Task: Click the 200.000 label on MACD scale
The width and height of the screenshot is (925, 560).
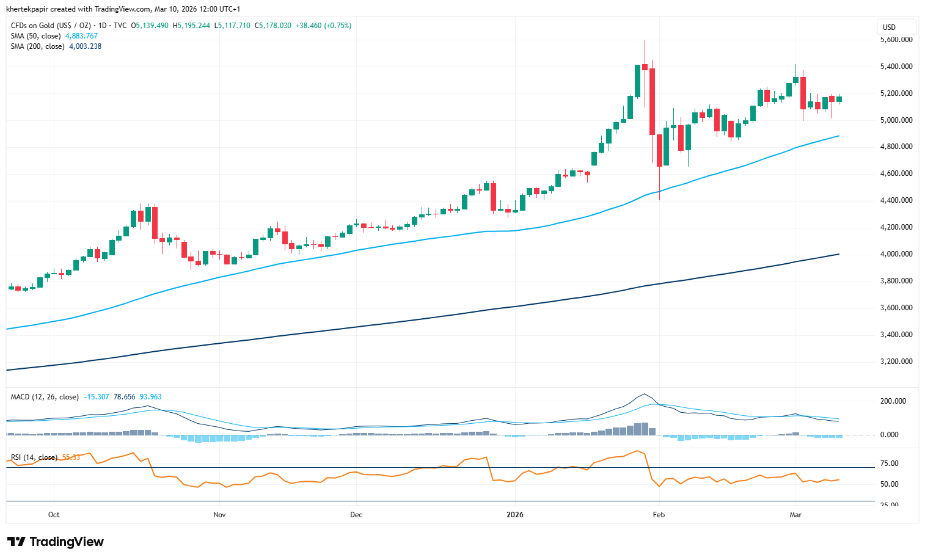Action: click(893, 401)
